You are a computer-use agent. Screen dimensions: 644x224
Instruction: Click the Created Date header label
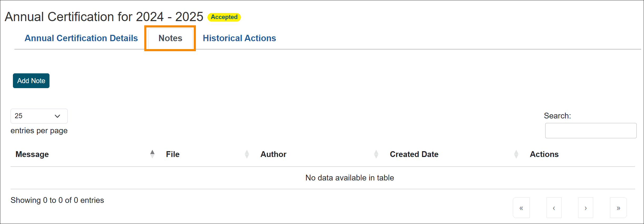414,154
